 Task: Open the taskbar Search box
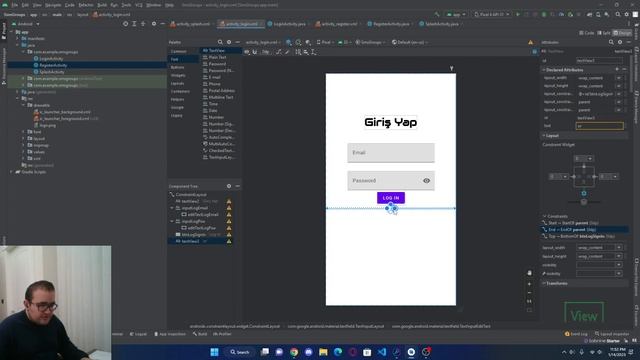240,352
